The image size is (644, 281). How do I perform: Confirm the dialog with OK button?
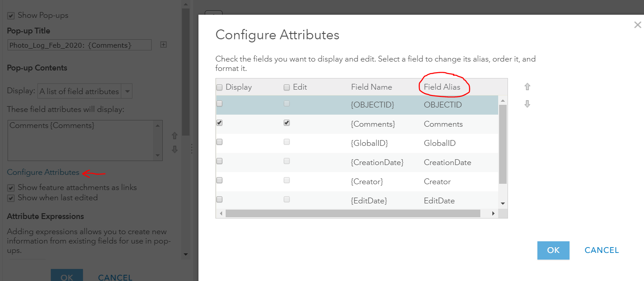pos(553,250)
